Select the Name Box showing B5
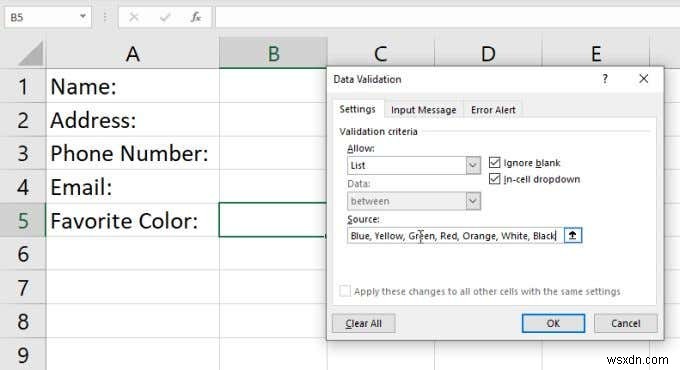Screen dimensions: 680x370 (48, 17)
